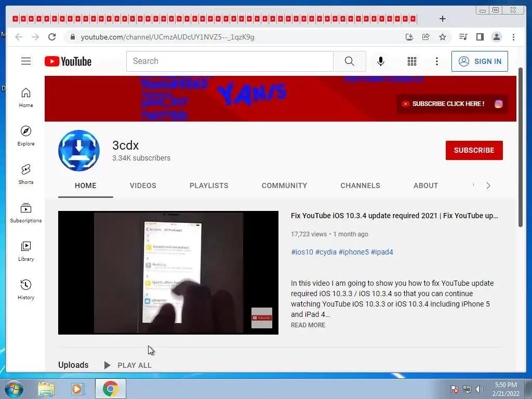Click the SIGN IN button

pos(480,61)
